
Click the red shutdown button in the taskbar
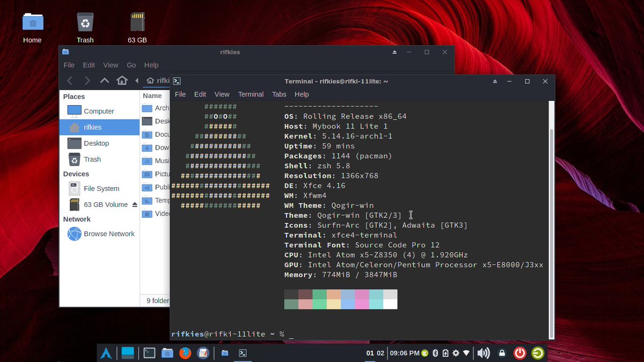click(519, 353)
